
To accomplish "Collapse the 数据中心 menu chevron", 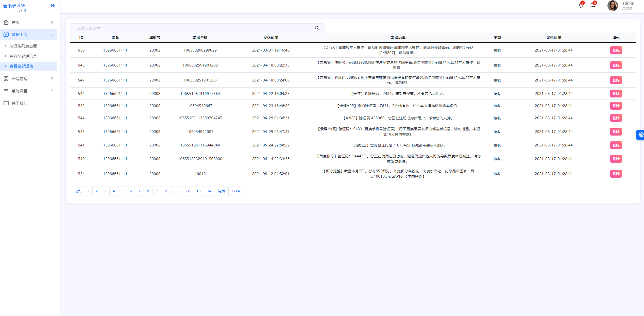I will pos(52,35).
